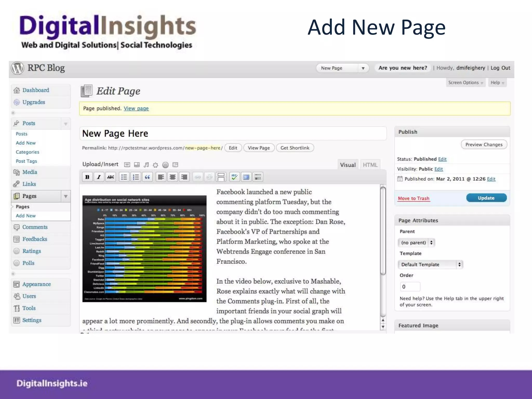Insert a blockquote

(x=147, y=177)
